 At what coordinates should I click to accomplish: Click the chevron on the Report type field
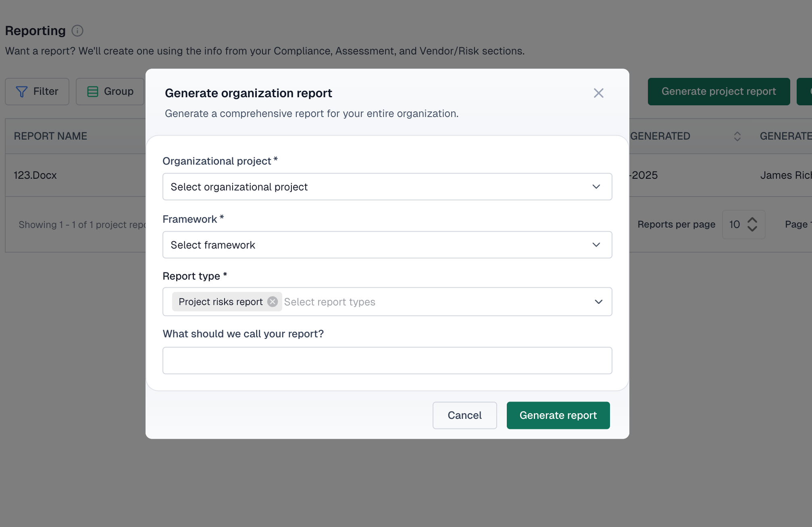(x=598, y=301)
